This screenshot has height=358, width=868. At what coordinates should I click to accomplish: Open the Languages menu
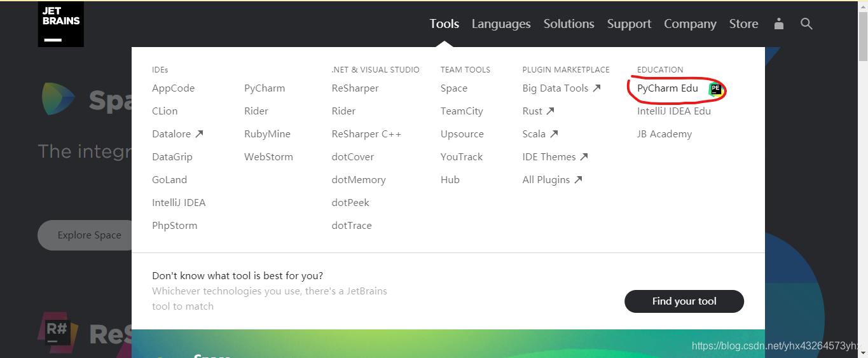coord(501,24)
